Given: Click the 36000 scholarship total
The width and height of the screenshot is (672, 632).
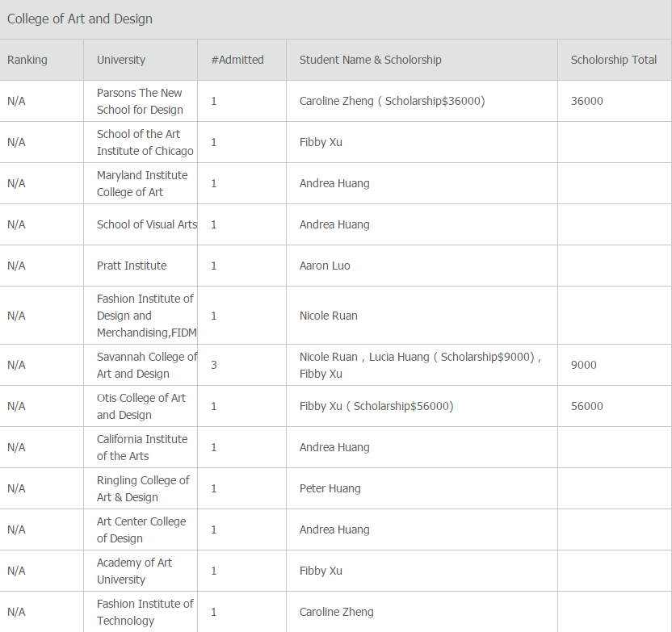Looking at the screenshot, I should 586,101.
